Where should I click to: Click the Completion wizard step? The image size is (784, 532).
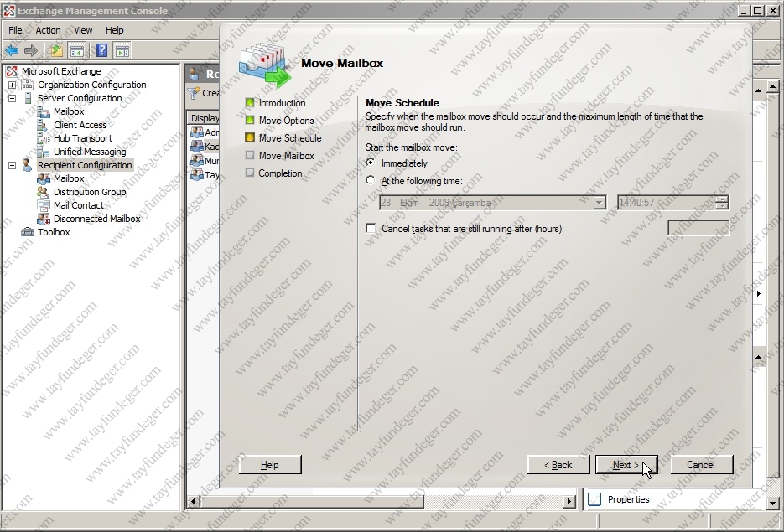[x=280, y=173]
